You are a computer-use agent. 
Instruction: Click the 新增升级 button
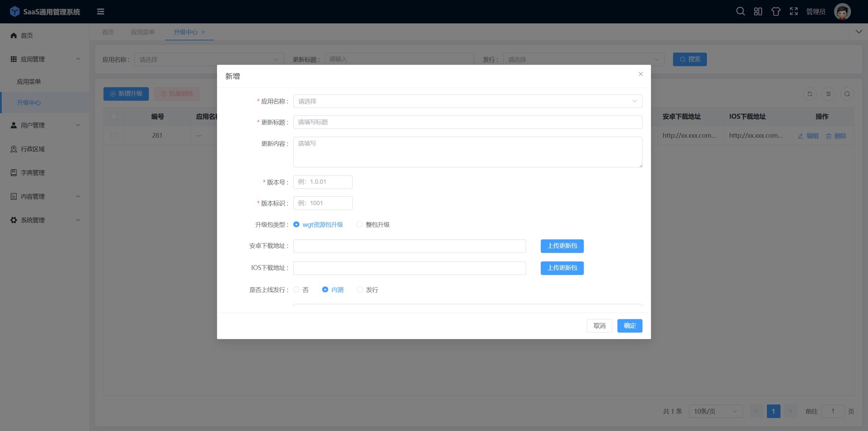pyautogui.click(x=126, y=94)
